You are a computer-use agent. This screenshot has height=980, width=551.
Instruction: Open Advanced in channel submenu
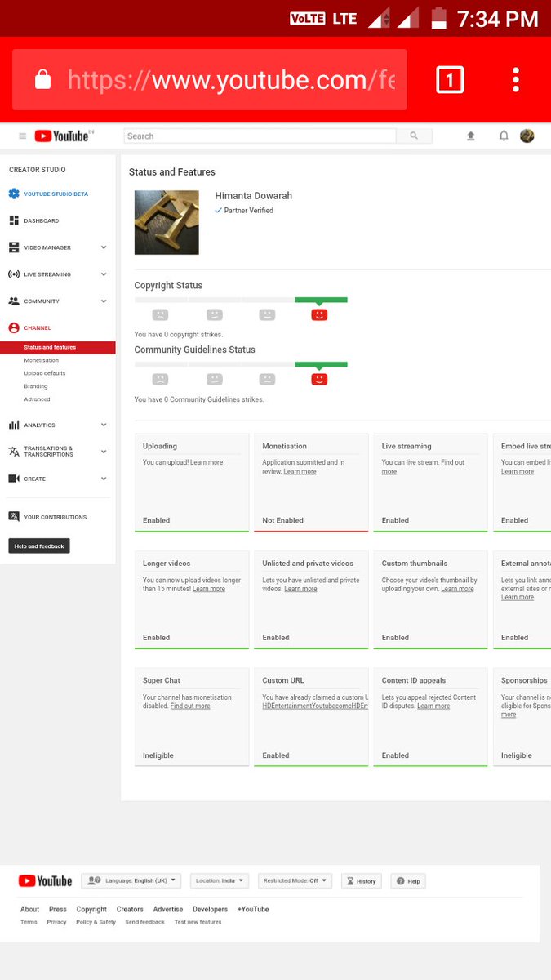37,399
